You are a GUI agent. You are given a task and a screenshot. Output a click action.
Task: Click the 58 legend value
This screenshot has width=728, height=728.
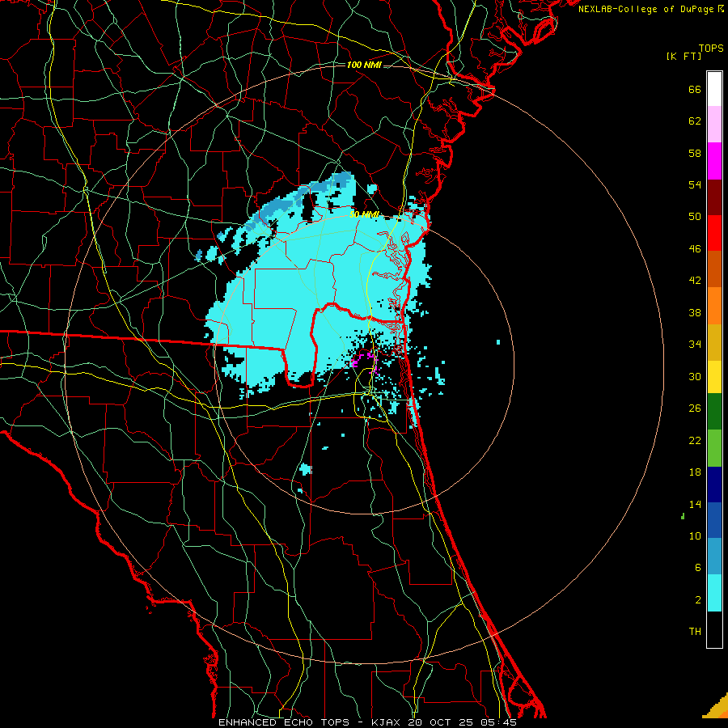click(695, 153)
